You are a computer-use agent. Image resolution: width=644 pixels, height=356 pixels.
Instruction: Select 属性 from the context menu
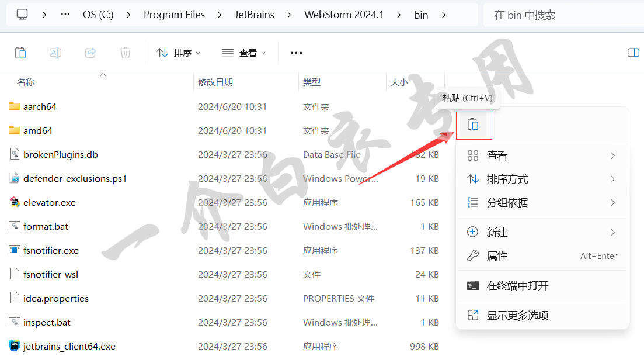pyautogui.click(x=497, y=256)
